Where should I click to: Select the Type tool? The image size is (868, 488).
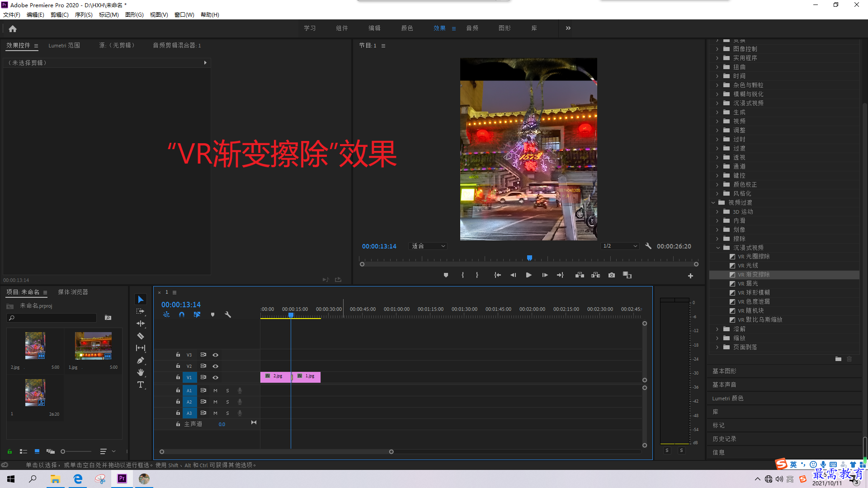point(141,385)
